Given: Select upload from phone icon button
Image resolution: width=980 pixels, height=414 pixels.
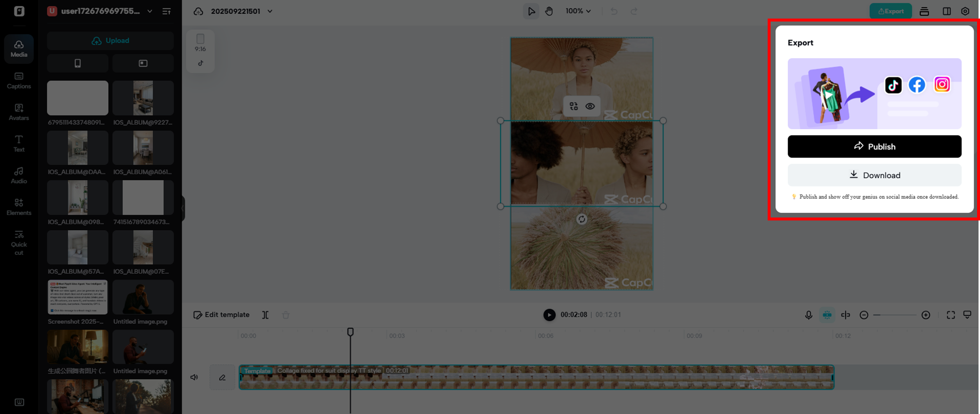Looking at the screenshot, I should (78, 63).
